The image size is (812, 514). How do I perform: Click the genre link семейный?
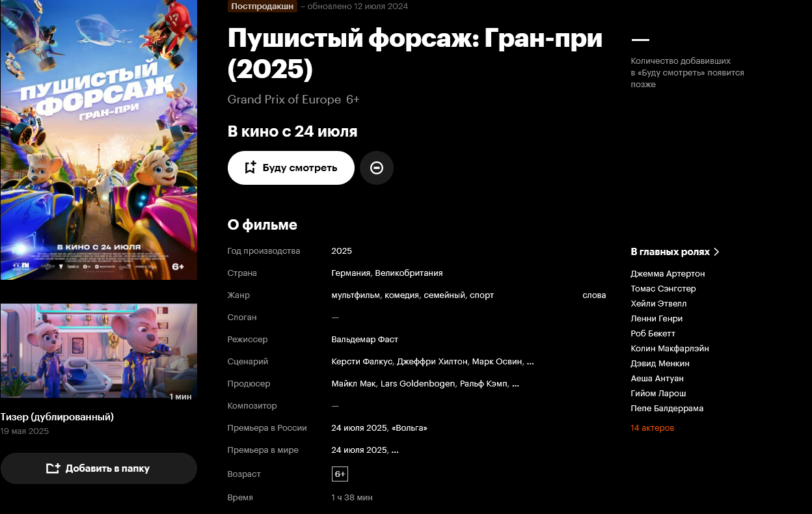[445, 295]
